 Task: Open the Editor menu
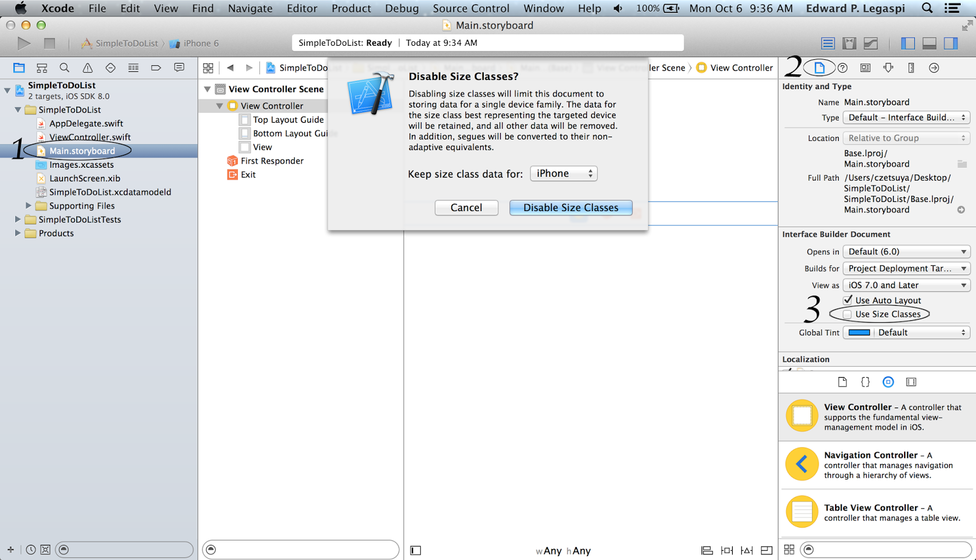[x=302, y=9]
